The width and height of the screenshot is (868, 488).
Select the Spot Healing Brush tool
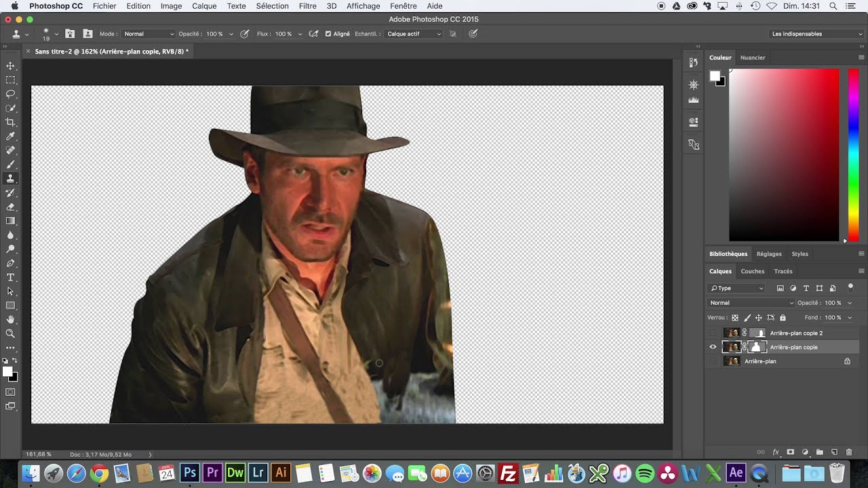10,150
